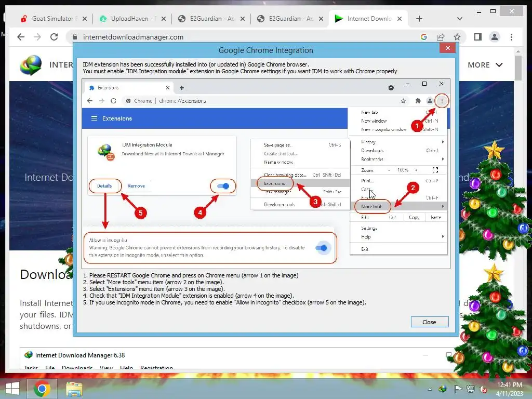Close the UploadHaven tab
Image resolution: width=532 pixels, height=399 pixels.
point(164,19)
